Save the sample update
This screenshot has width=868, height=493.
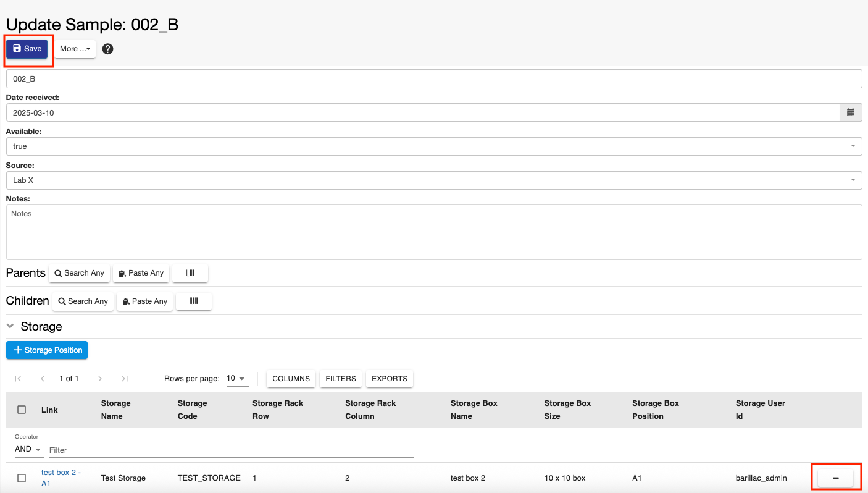click(27, 49)
